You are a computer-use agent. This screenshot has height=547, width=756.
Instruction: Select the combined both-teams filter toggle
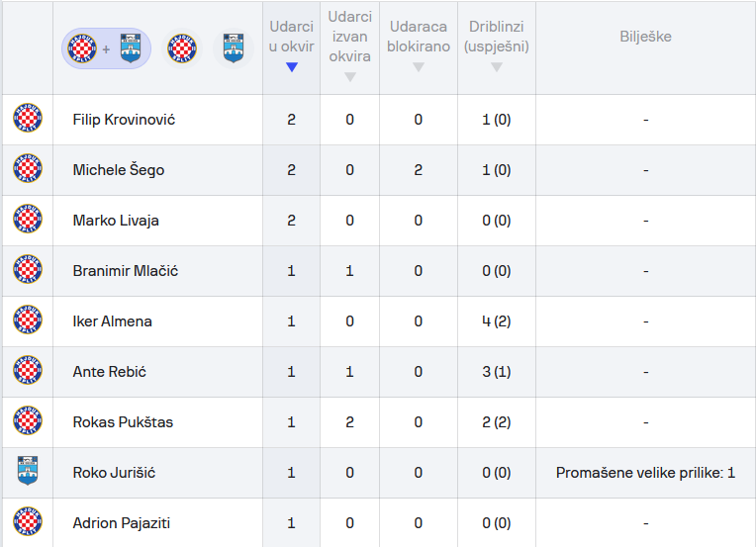pyautogui.click(x=106, y=47)
